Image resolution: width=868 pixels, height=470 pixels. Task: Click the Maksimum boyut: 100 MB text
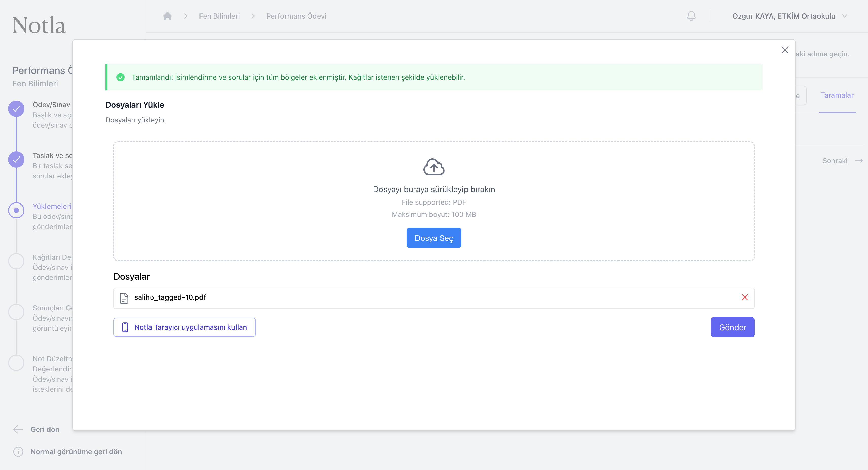click(x=434, y=215)
